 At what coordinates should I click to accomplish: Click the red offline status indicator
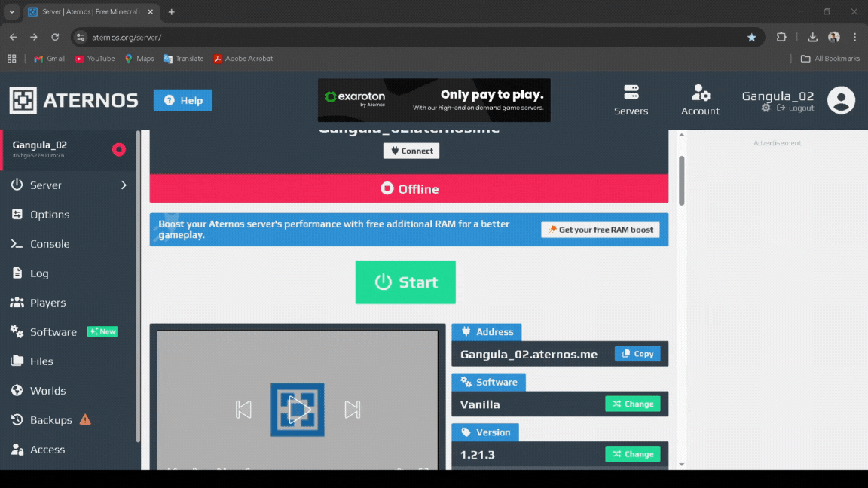pos(118,149)
